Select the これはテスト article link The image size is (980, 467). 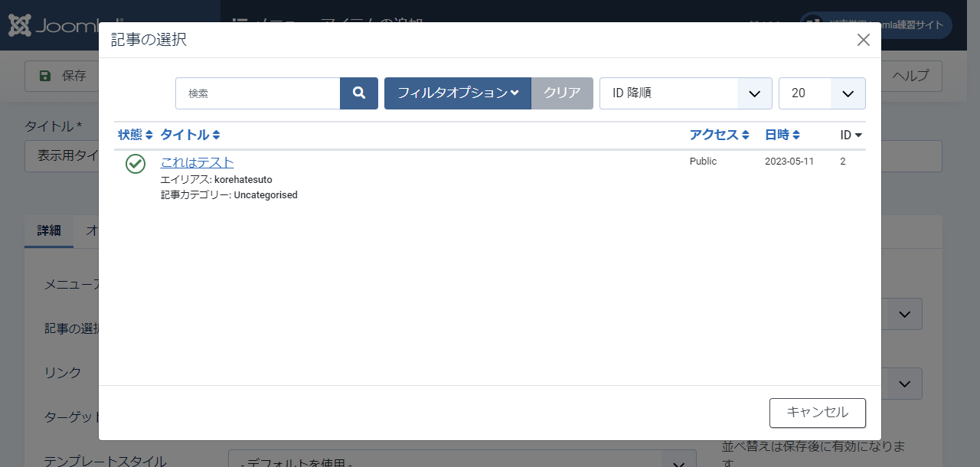point(197,162)
